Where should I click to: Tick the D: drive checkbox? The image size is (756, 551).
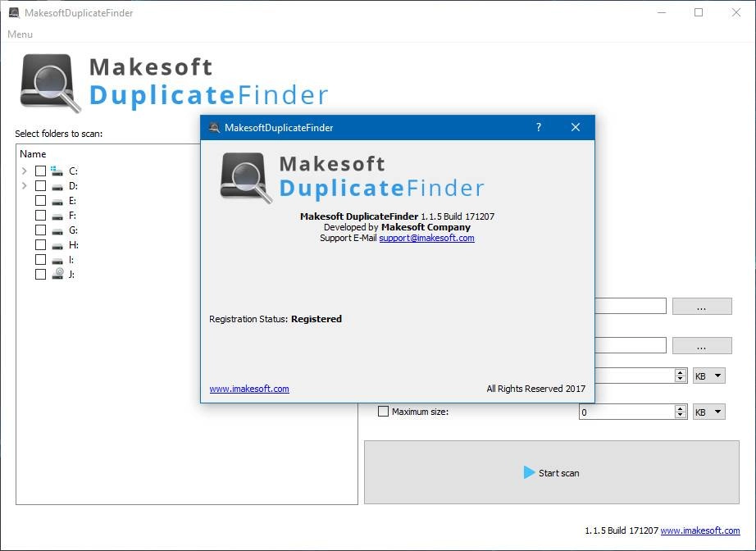pyautogui.click(x=40, y=185)
